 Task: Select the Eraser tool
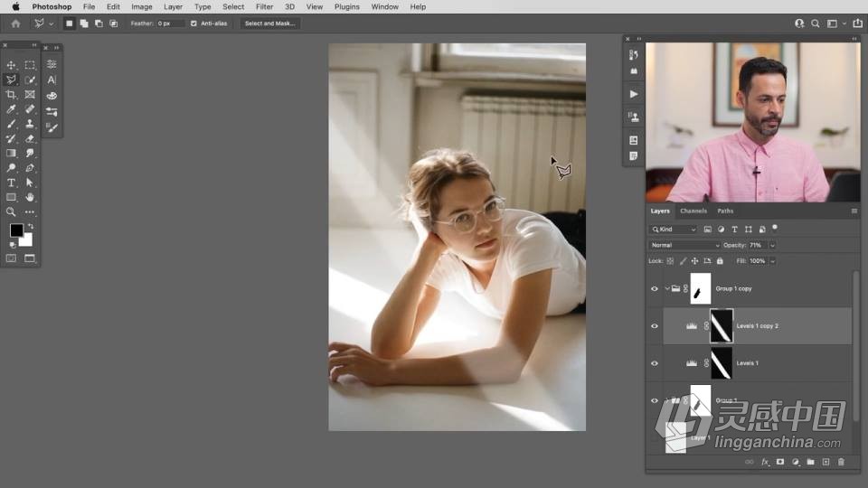(x=30, y=138)
